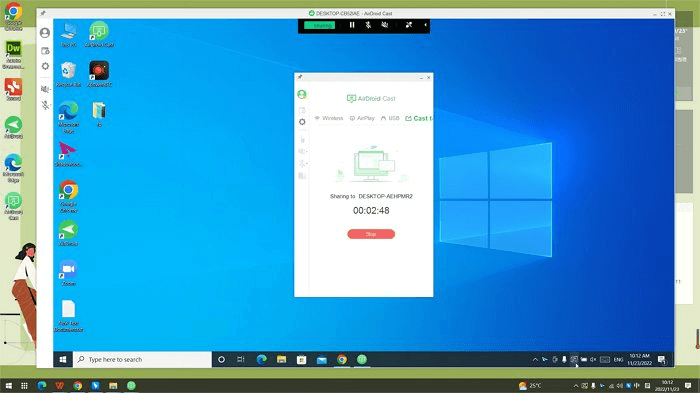The image size is (700, 393).
Task: Toggle speaker audio mute in the sharing toolbar
Action: (385, 25)
